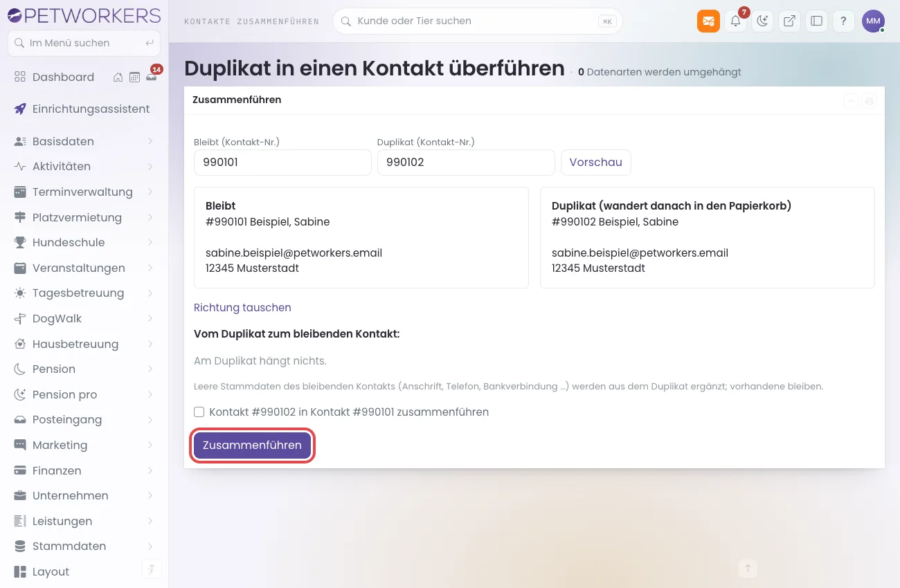Open help via the question mark icon
Viewport: 900px width, 588px height.
tap(843, 21)
